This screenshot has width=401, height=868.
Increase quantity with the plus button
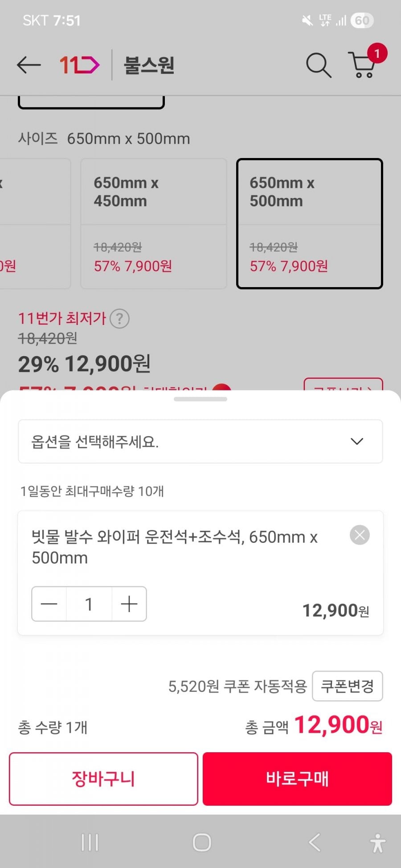pyautogui.click(x=129, y=604)
